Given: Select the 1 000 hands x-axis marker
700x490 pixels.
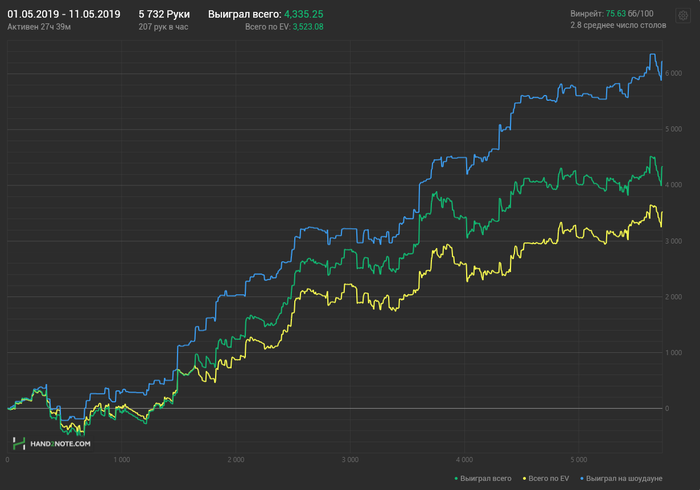Looking at the screenshot, I should click(x=121, y=460).
